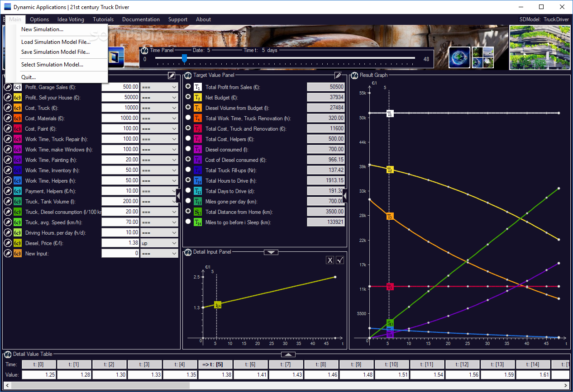Screen dimensions: 573x392
Task: Click the (c) icon of Work Time, Inventory
Action: [x=18, y=170]
